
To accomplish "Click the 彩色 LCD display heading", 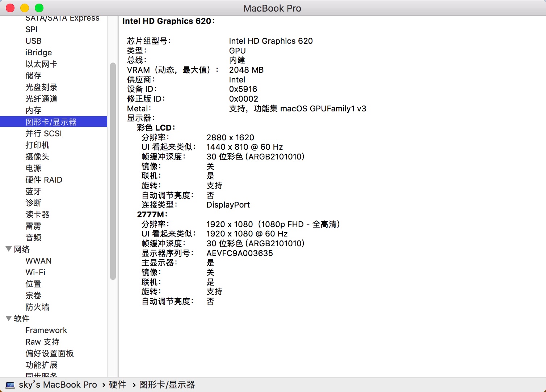I will (156, 128).
